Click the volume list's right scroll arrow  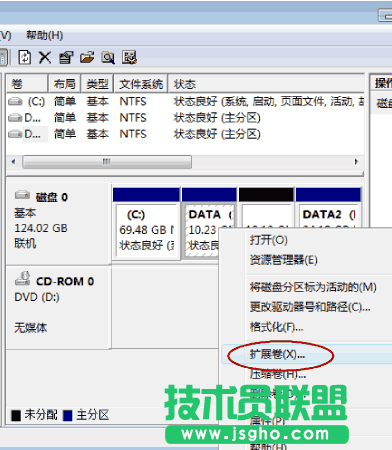[356, 162]
